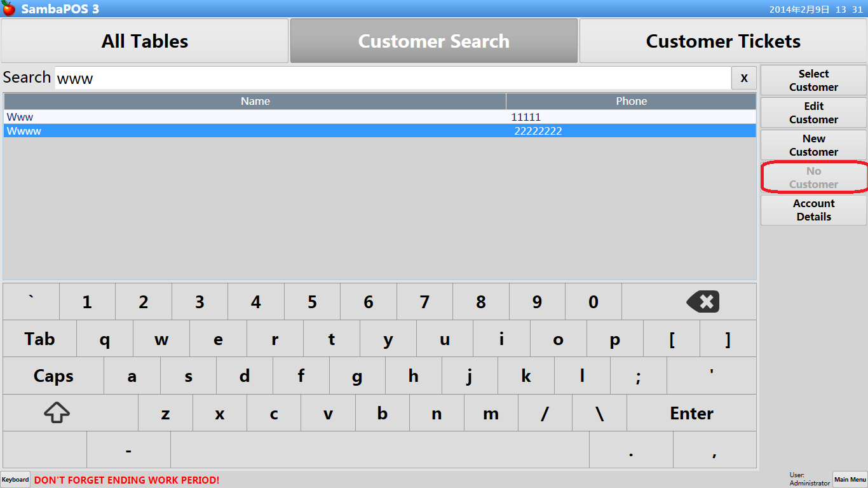This screenshot has width=868, height=488.
Task: Toggle the Caps key
Action: (x=53, y=376)
